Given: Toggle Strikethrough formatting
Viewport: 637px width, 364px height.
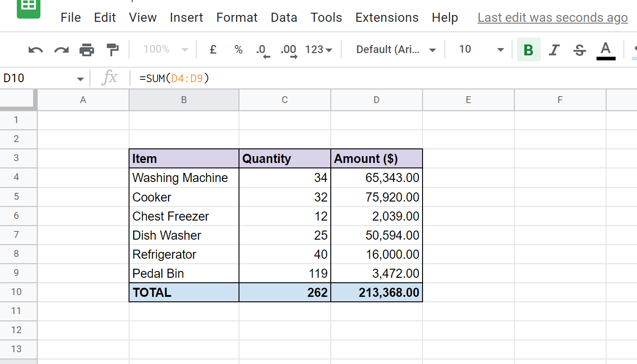Looking at the screenshot, I should pyautogui.click(x=579, y=49).
